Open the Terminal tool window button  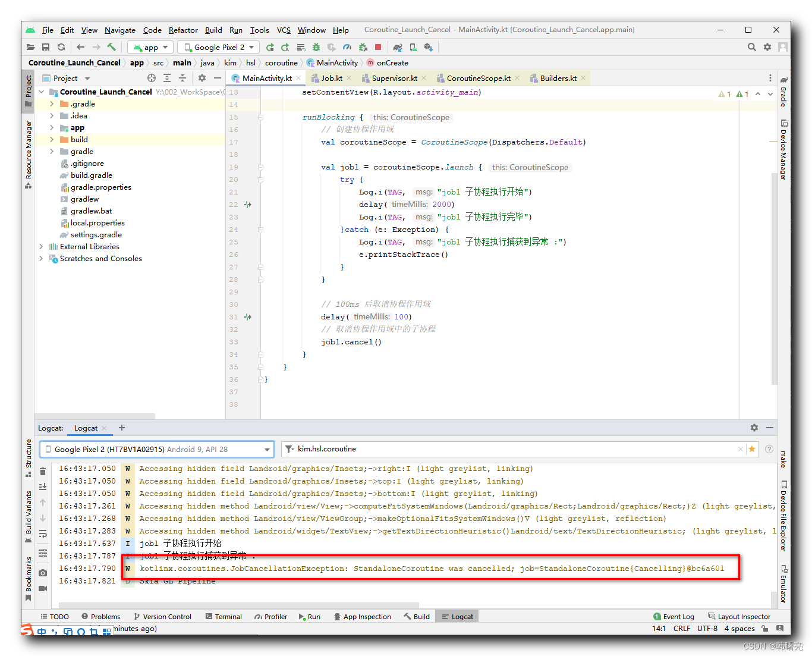(x=224, y=617)
